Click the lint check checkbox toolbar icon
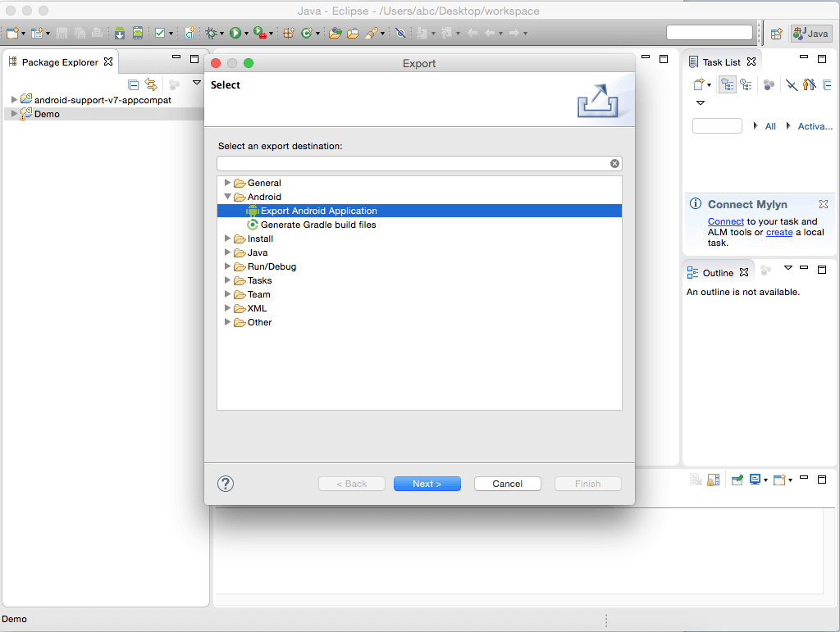Screen dimensions: 840x632 [160, 33]
